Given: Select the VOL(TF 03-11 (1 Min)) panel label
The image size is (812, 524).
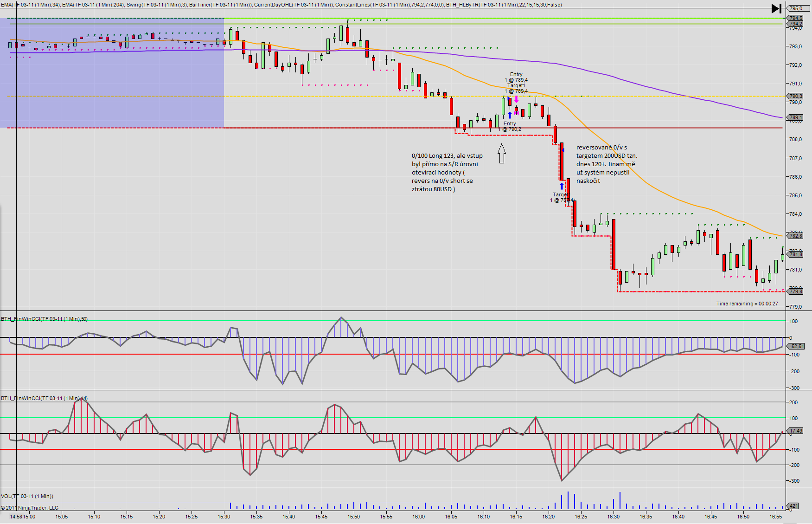Looking at the screenshot, I should (x=27, y=496).
